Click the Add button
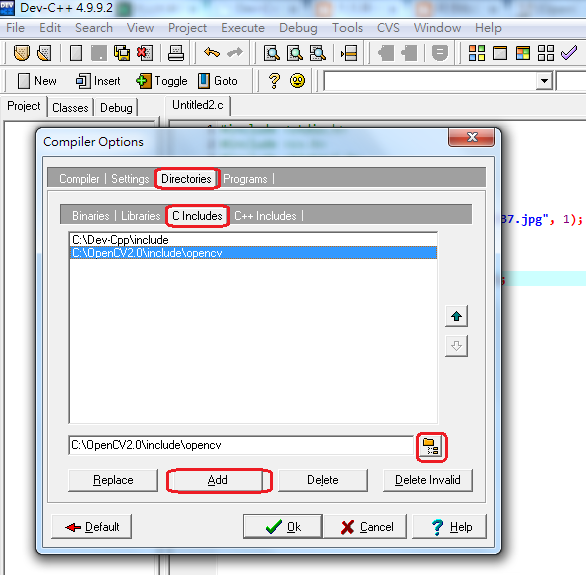Image resolution: width=586 pixels, height=575 pixels. [218, 480]
